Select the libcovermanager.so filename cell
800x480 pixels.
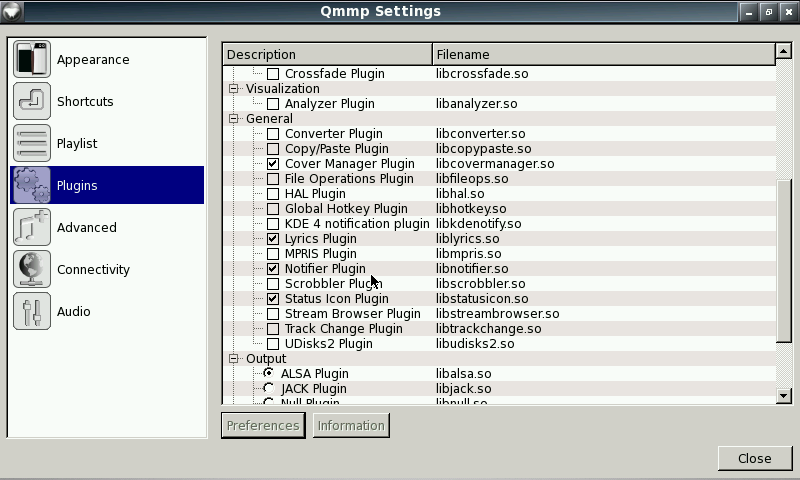tap(495, 164)
